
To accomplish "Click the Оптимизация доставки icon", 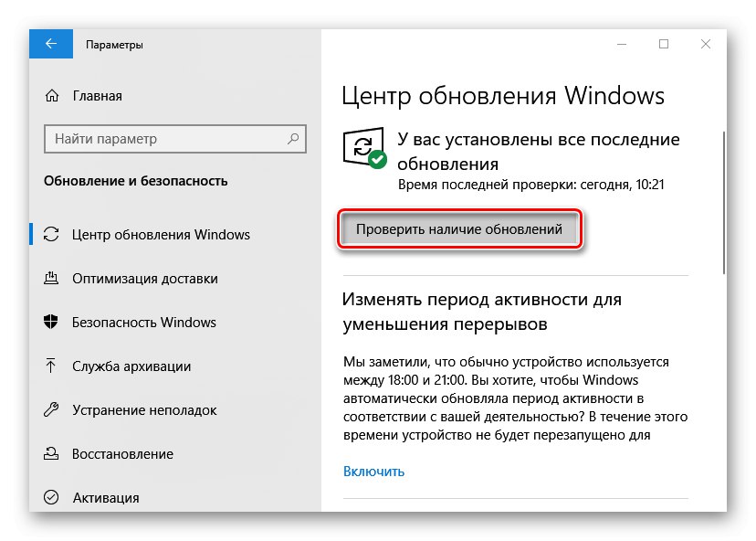I will coord(51,278).
